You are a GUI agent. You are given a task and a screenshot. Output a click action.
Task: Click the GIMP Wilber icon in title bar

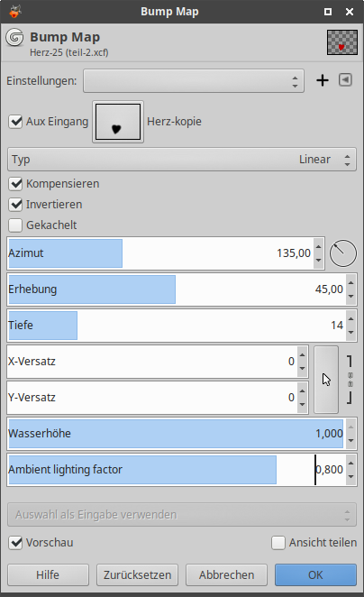(x=14, y=12)
